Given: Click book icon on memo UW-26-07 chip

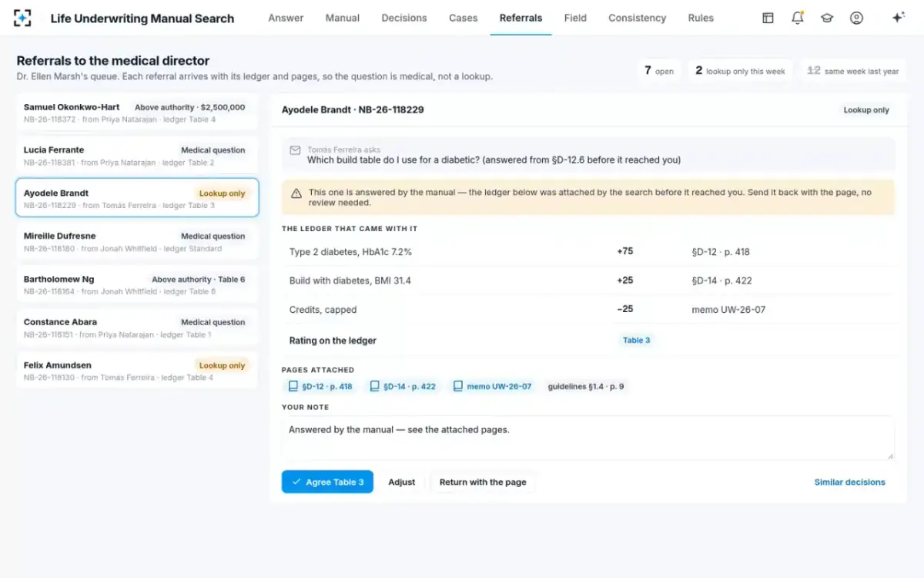Looking at the screenshot, I should point(457,386).
